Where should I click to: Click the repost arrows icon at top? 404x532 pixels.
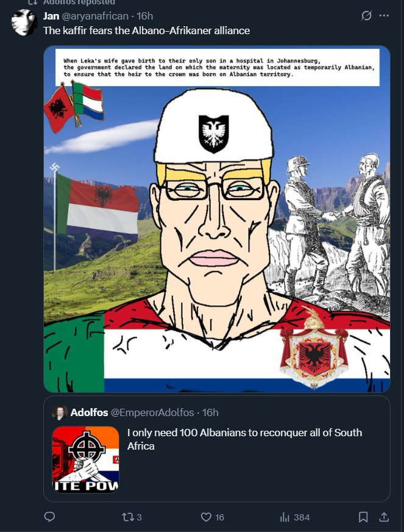(x=32, y=2)
